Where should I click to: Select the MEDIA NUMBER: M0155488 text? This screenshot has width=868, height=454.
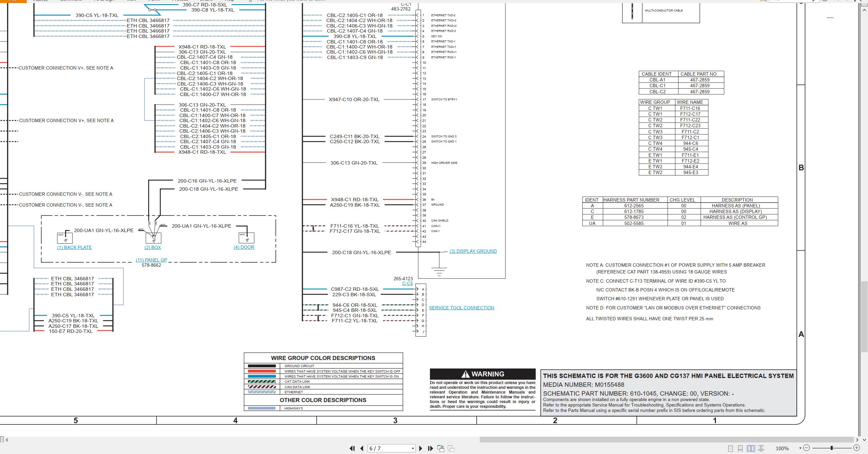(584, 385)
